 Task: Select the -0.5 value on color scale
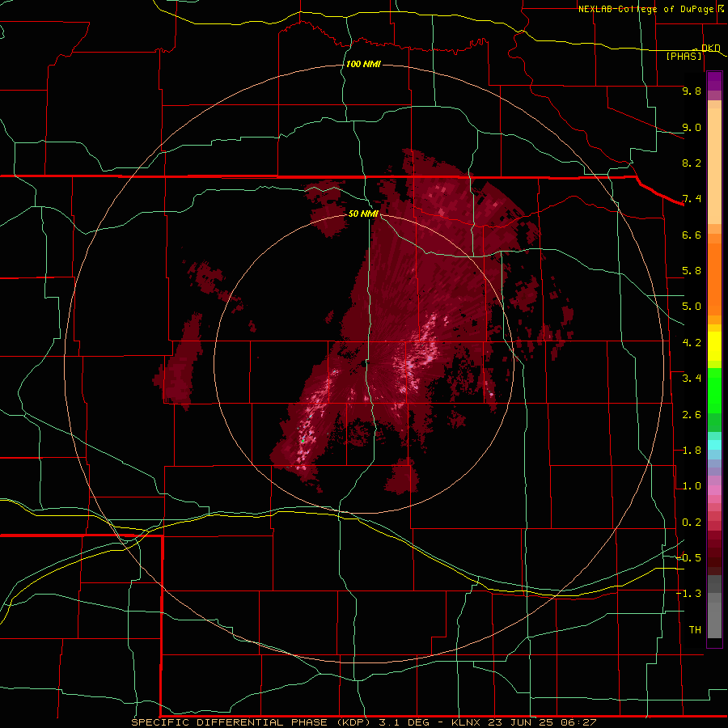[688, 558]
